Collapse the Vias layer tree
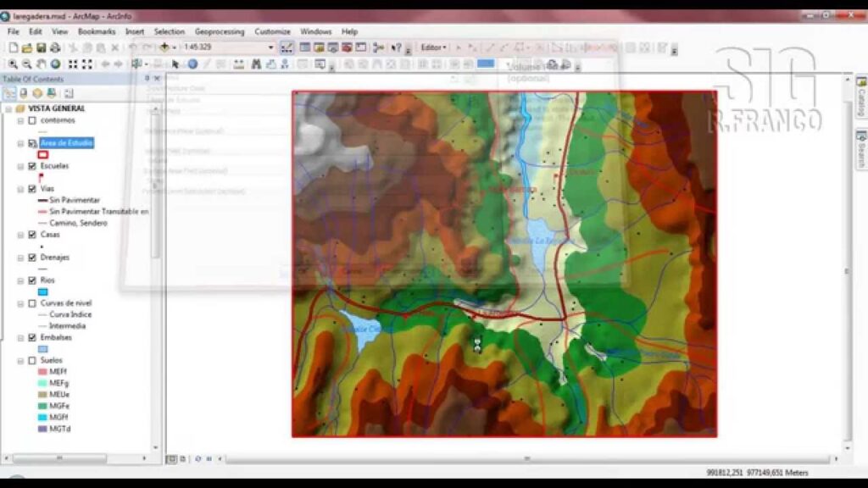This screenshot has height=488, width=868. 21,189
